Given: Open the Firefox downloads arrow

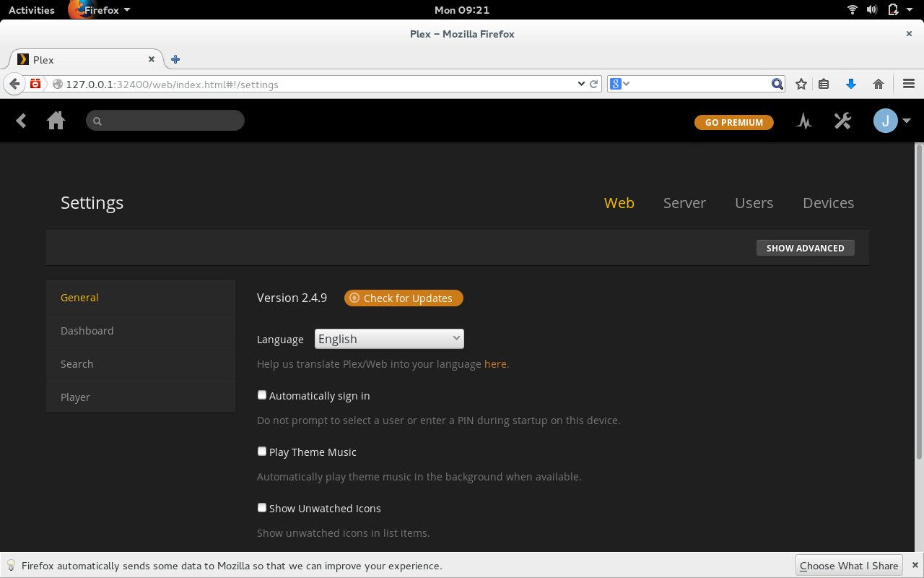Looking at the screenshot, I should tap(851, 84).
